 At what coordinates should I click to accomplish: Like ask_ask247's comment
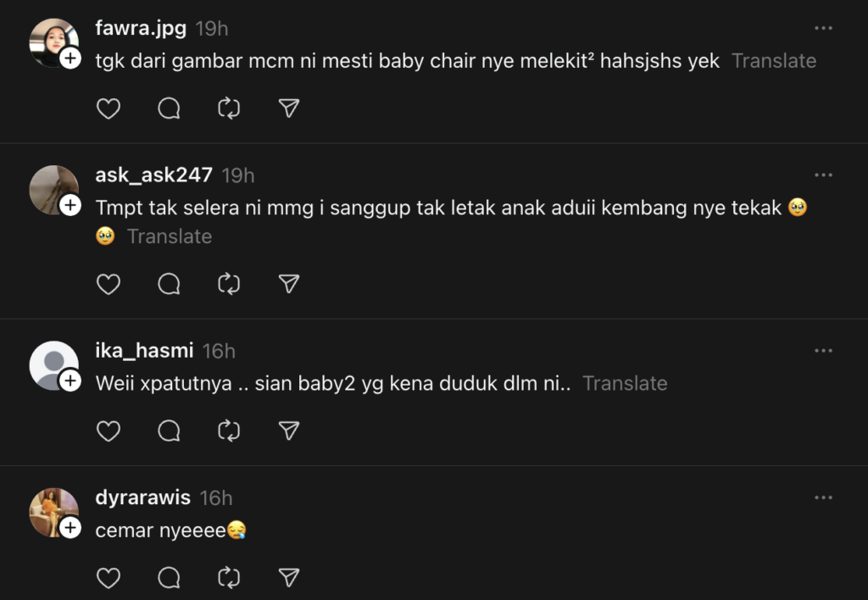[108, 284]
